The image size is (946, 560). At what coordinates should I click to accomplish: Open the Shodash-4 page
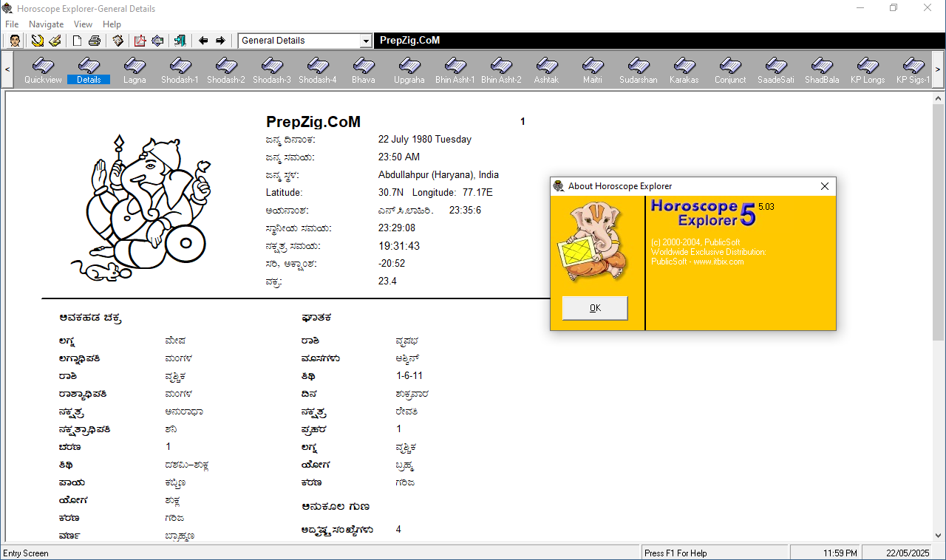[318, 70]
